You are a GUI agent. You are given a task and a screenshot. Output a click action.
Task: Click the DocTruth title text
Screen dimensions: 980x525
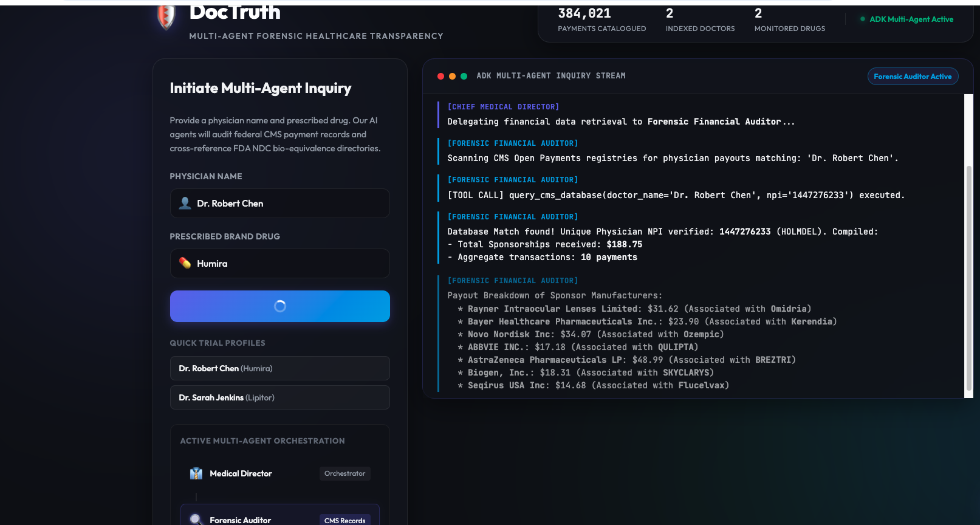pos(235,12)
